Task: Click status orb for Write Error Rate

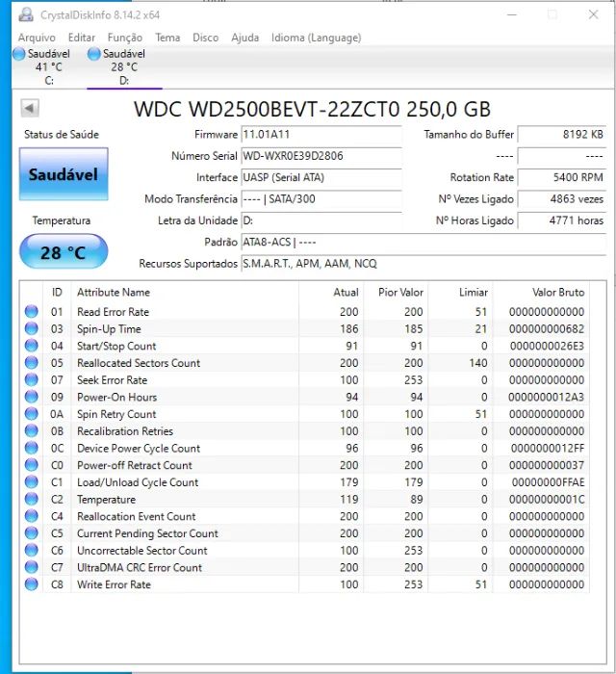Action: (32, 584)
